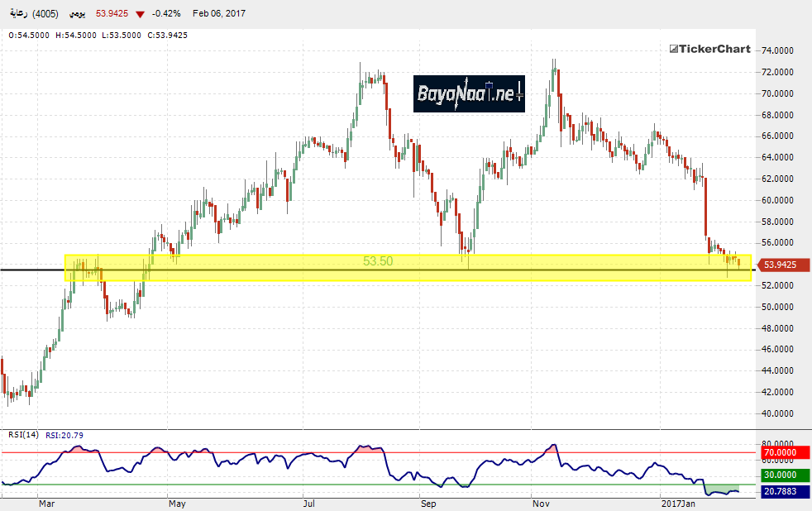The image size is (812, 511).
Task: Select the RSI(14) indicator label
Action: 23,435
